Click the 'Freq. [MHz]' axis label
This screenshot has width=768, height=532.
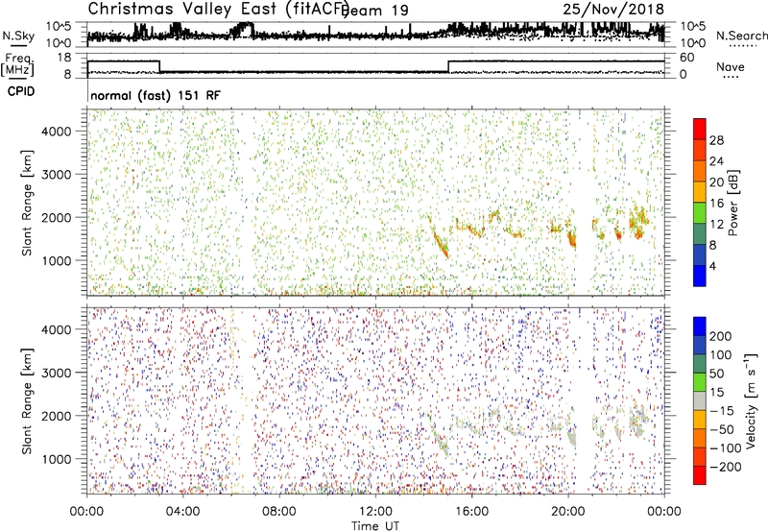(x=17, y=65)
